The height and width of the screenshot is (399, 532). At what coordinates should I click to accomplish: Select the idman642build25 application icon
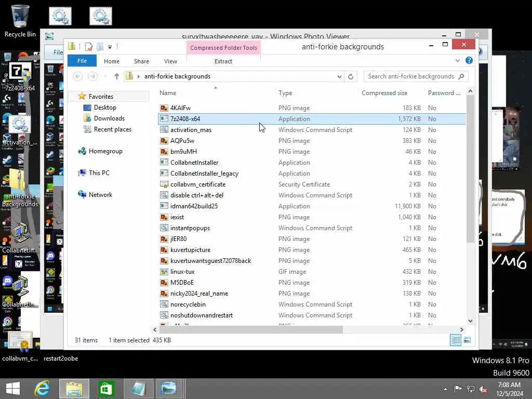[164, 206]
